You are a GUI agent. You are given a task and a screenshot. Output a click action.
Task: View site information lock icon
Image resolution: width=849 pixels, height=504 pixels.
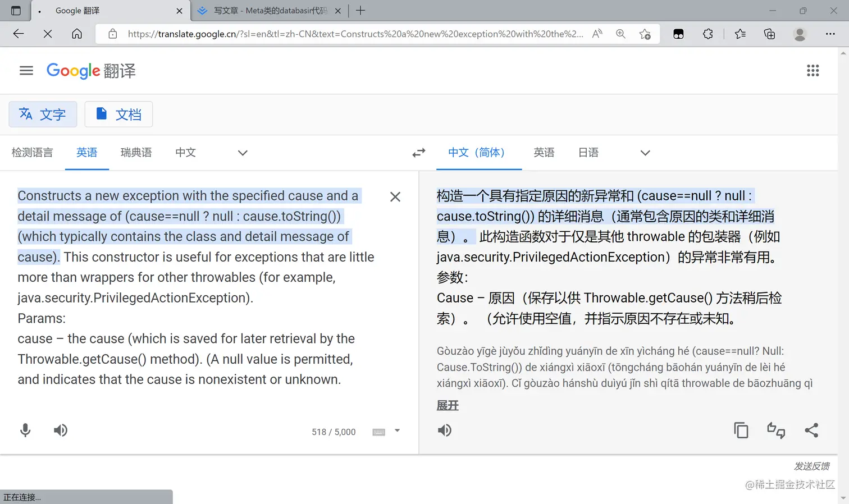(113, 34)
